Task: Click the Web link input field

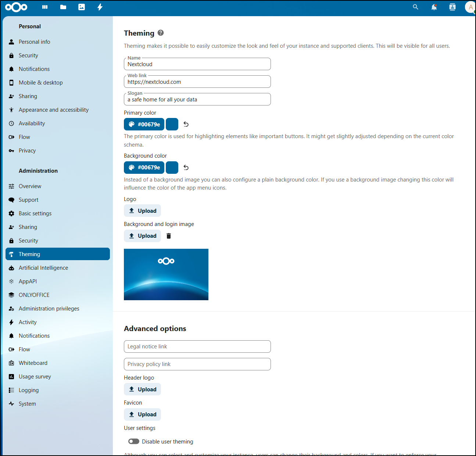Action: pyautogui.click(x=197, y=82)
